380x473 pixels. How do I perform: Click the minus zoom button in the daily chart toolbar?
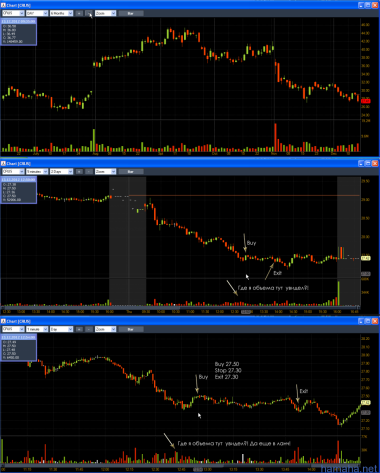(89, 13)
